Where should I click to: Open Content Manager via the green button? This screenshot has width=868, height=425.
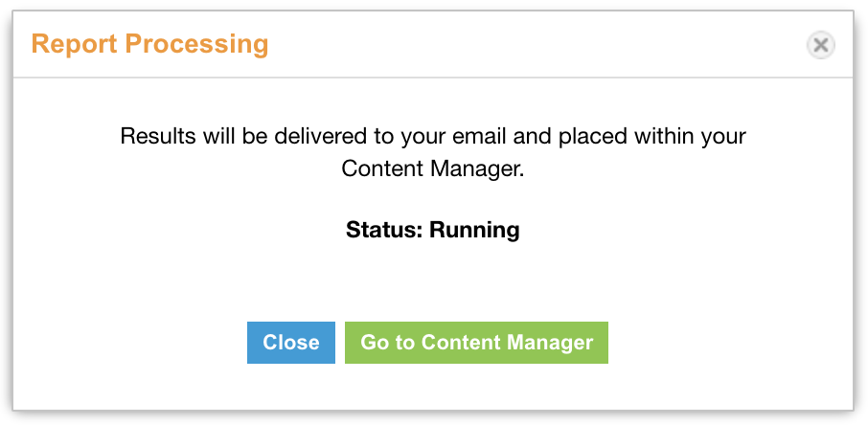[x=476, y=343]
